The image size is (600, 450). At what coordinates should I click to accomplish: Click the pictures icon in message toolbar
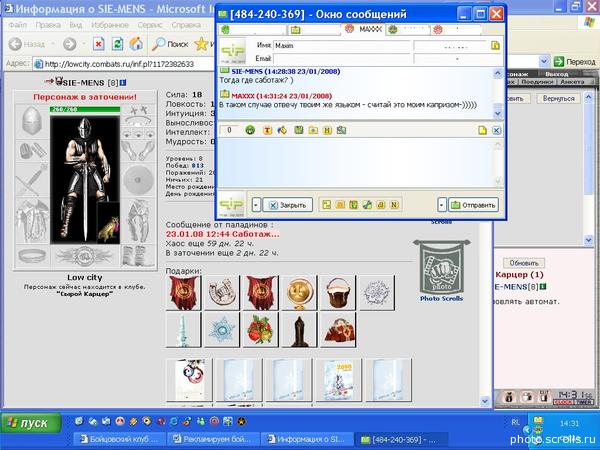[341, 130]
